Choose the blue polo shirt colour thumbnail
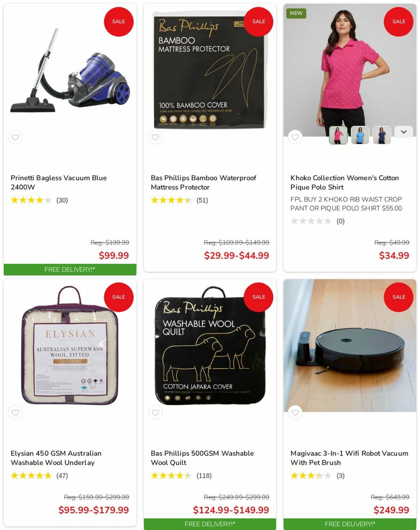 (x=360, y=135)
